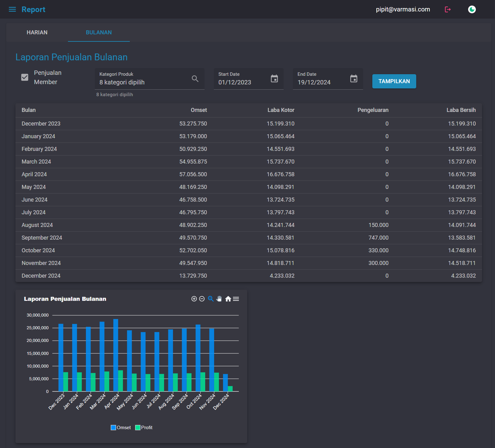Click the June 2024 row label
Image resolution: width=495 pixels, height=448 pixels.
tap(35, 200)
